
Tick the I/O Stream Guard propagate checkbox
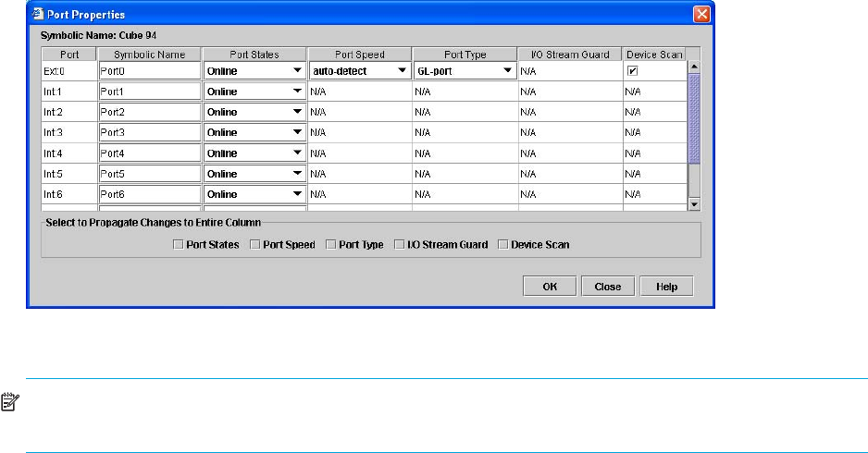tap(400, 245)
